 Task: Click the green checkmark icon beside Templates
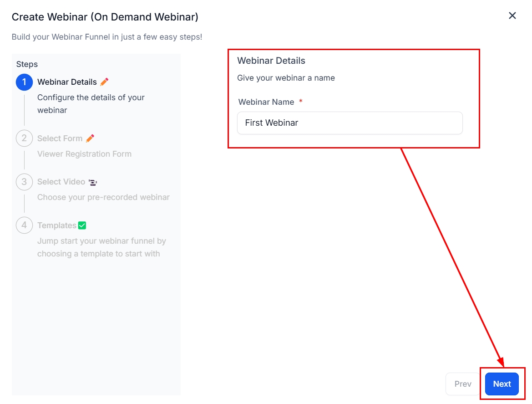click(x=82, y=225)
